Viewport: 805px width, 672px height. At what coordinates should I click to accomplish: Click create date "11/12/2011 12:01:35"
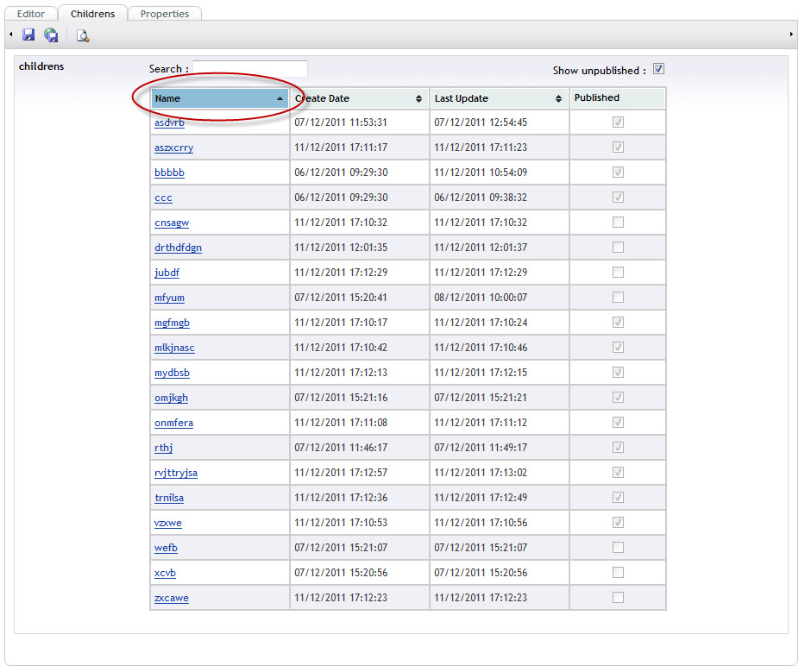pos(341,248)
